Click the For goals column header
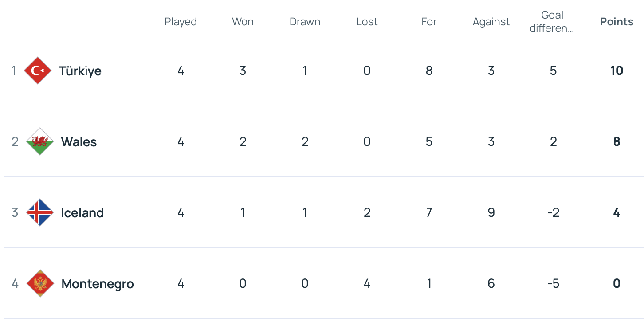This screenshot has width=644, height=329. click(429, 22)
